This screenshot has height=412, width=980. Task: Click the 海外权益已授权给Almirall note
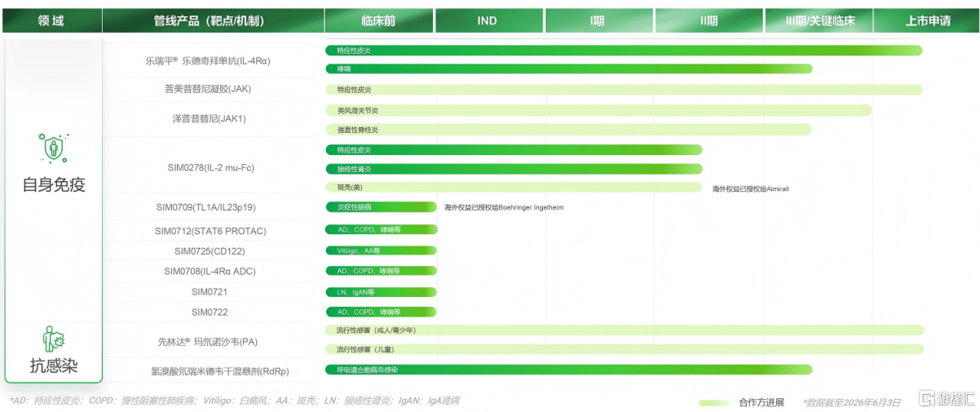click(751, 188)
